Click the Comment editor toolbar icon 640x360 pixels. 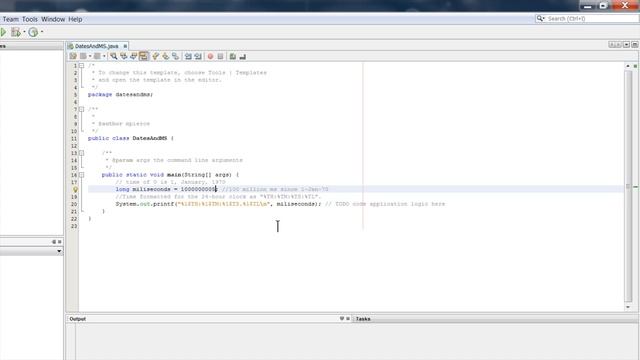[233, 56]
